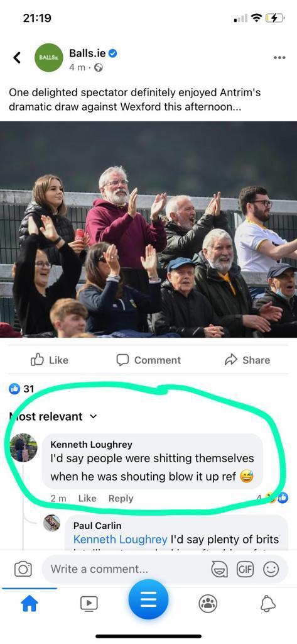Share the Balls.ie post

click(x=247, y=360)
